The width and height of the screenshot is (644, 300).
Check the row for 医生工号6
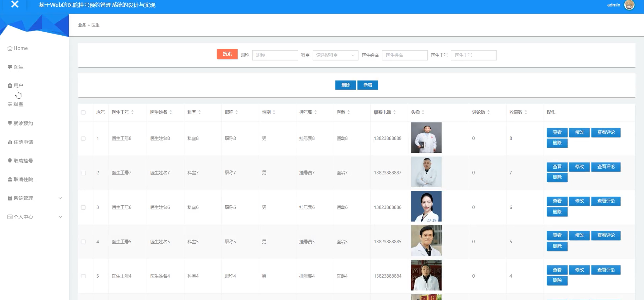coord(83,207)
